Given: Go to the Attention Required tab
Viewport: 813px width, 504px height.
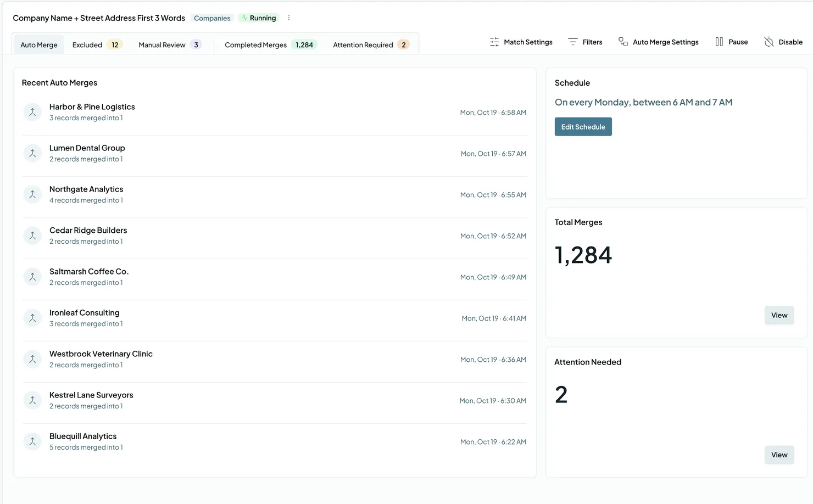Looking at the screenshot, I should click(x=371, y=45).
